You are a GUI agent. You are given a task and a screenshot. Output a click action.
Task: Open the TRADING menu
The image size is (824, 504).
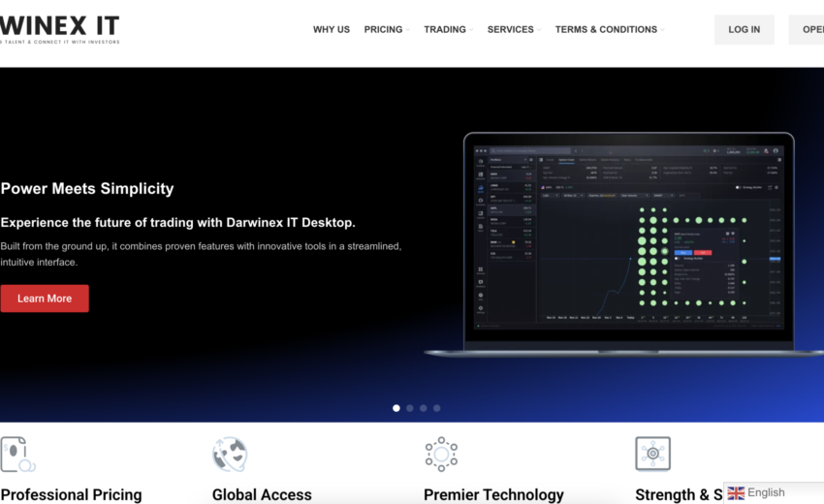445,29
